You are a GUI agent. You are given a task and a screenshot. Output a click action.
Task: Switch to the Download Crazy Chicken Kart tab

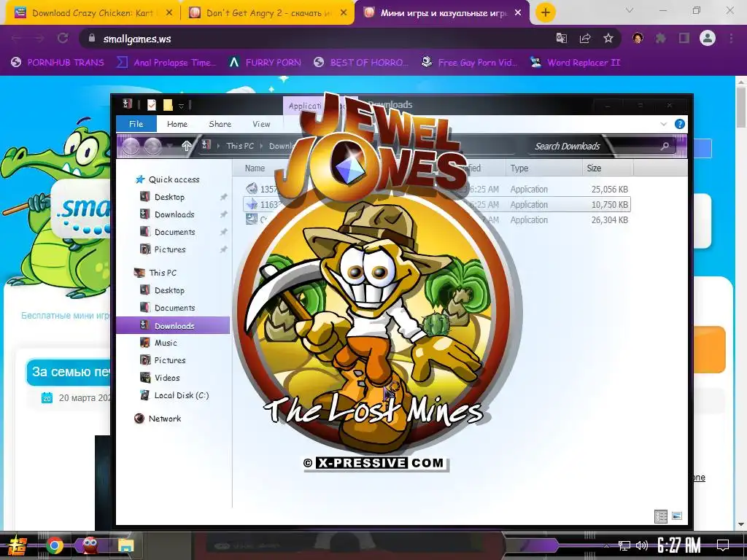93,13
